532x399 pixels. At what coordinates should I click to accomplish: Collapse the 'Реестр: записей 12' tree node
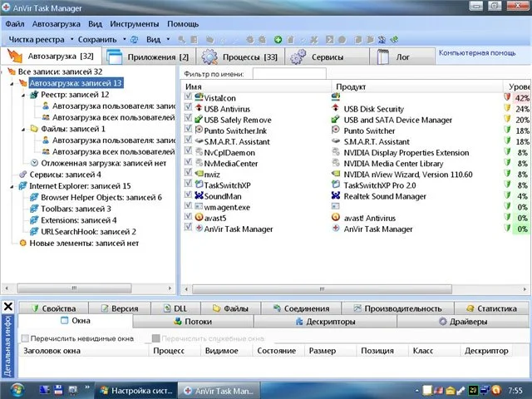pyautogui.click(x=22, y=95)
